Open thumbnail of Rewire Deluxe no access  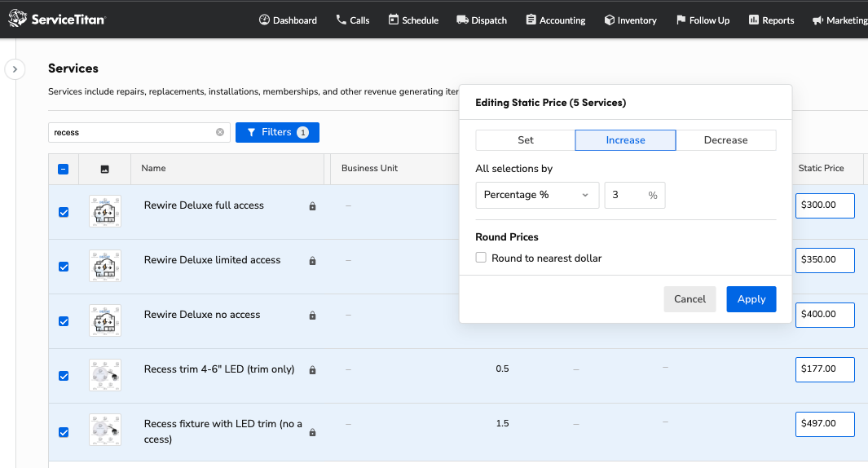[105, 320]
